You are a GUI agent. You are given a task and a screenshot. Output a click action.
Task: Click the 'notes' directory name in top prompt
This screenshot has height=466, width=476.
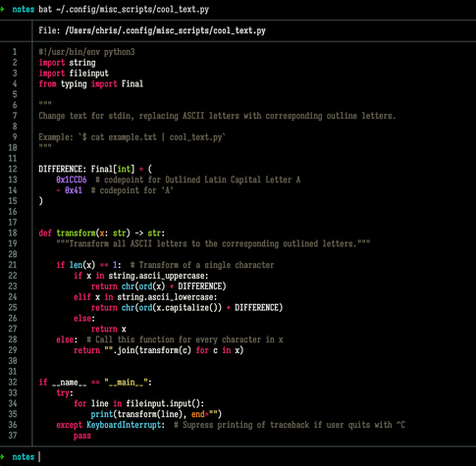pyautogui.click(x=24, y=10)
